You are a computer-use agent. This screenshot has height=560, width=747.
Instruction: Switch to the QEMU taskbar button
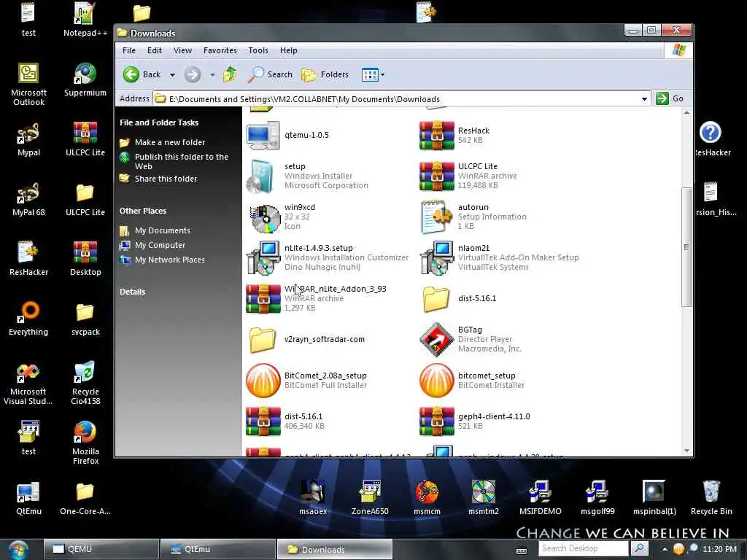point(101,549)
